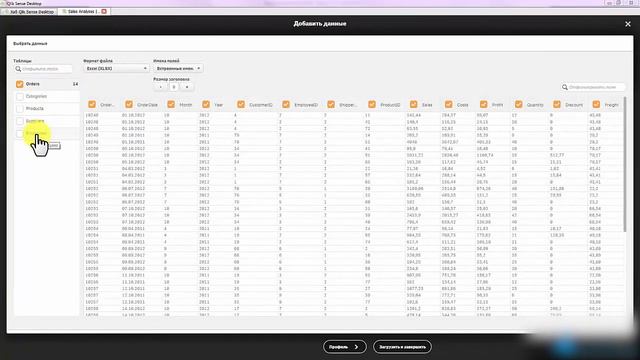Click the tables filter search field
The width and height of the screenshot is (640, 360).
tap(43, 69)
